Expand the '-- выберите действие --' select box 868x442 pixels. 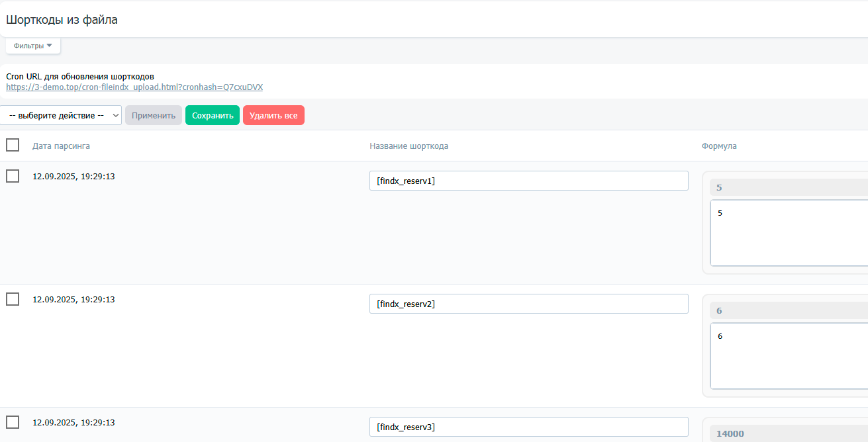point(61,115)
